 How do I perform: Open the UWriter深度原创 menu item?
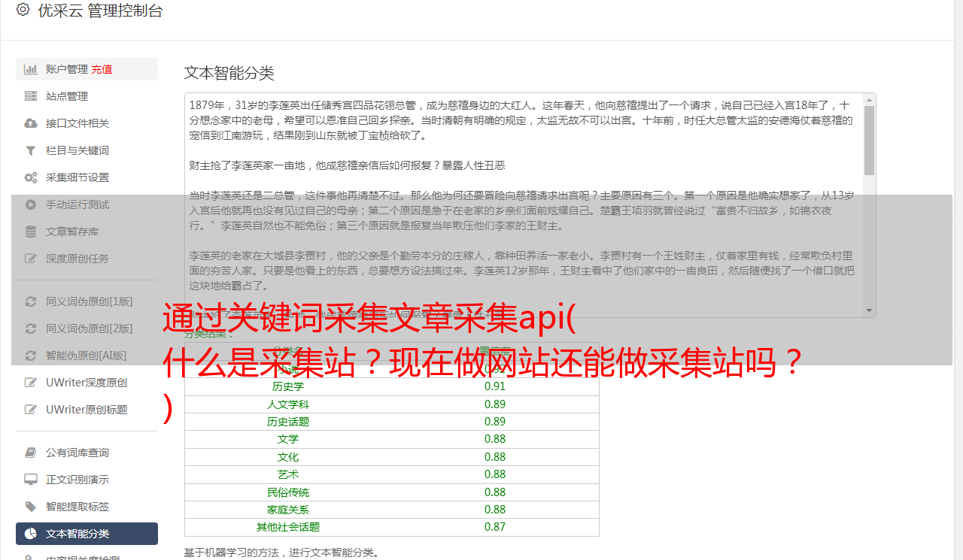coord(86,383)
